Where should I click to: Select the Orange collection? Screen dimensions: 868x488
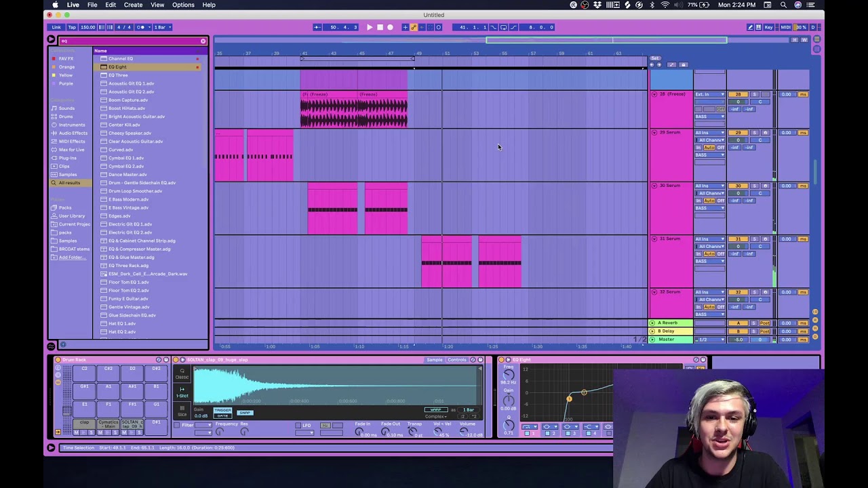tap(66, 67)
